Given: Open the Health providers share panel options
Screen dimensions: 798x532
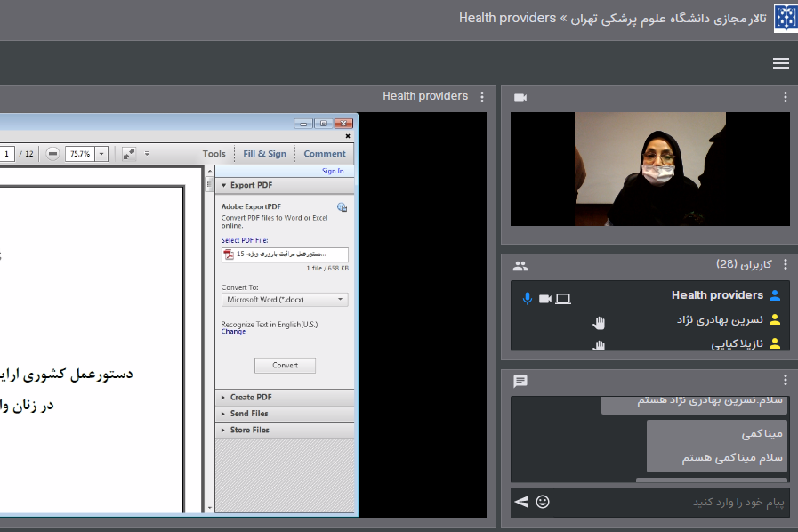Looking at the screenshot, I should [482, 97].
